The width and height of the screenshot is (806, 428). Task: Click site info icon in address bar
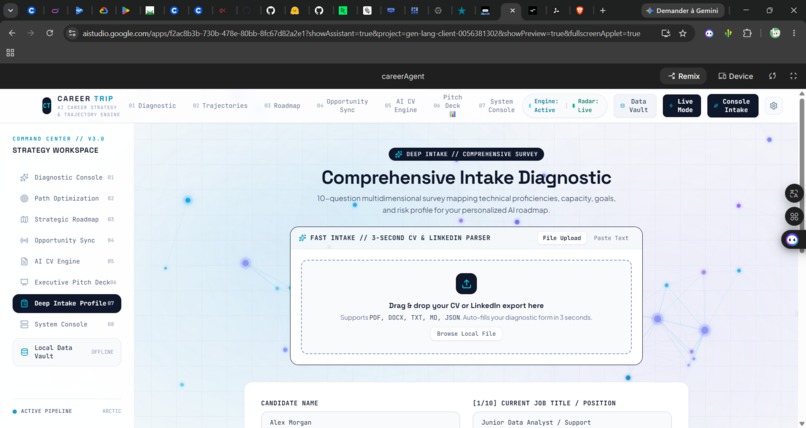click(72, 33)
